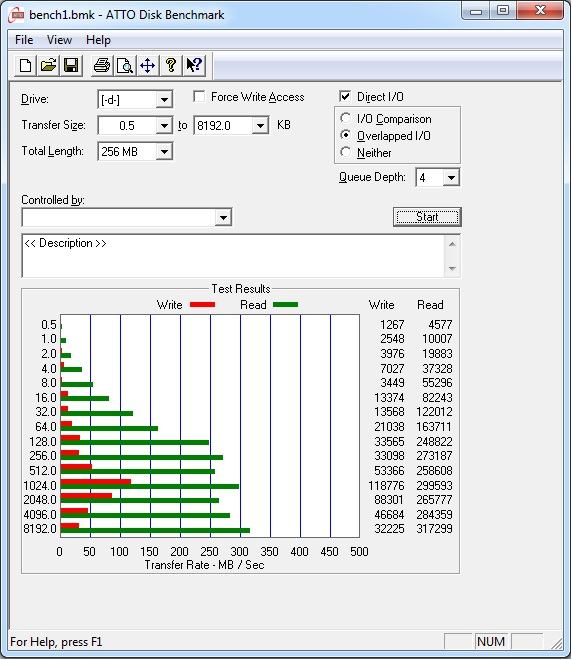Click the description scrollbar down arrow
The width and height of the screenshot is (572, 660).
452,269
